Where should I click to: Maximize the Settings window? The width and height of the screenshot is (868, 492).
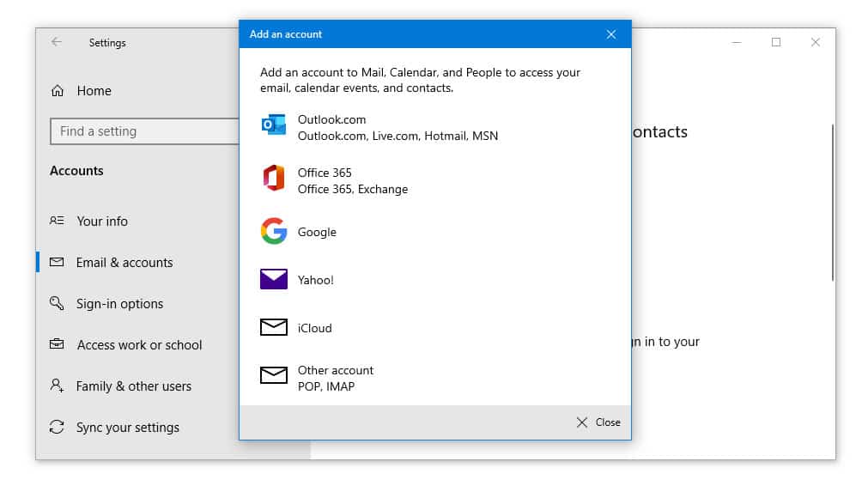(x=776, y=42)
